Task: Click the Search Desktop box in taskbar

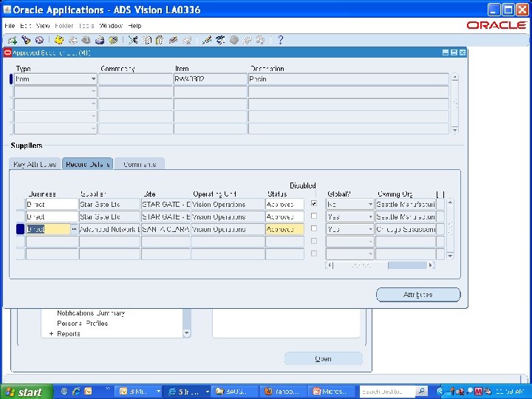Action: [387, 392]
